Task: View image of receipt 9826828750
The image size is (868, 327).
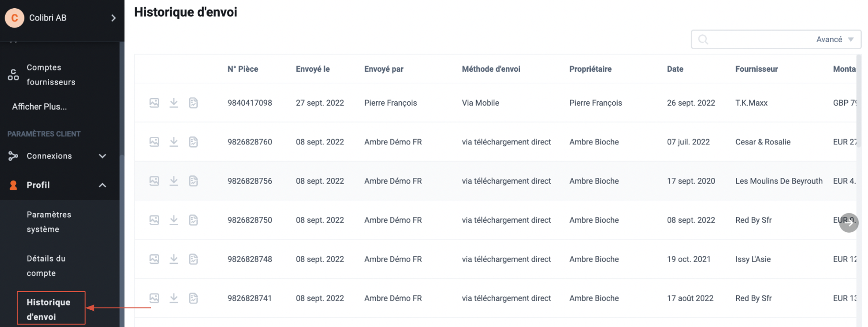Action: coord(154,220)
